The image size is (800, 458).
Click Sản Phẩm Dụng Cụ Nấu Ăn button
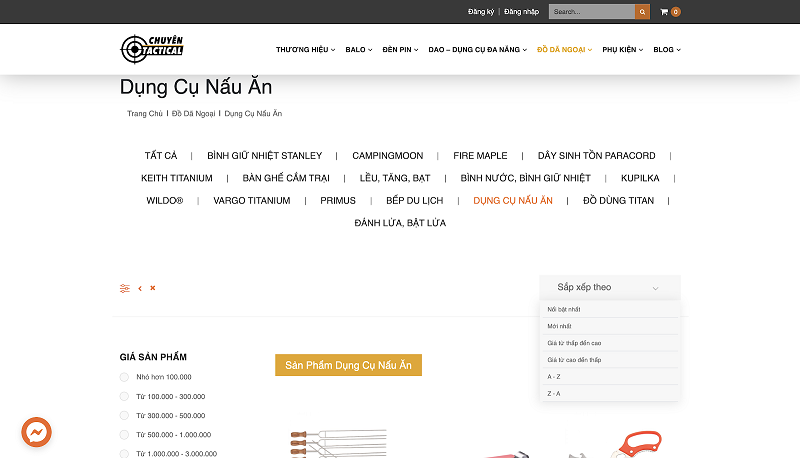pyautogui.click(x=348, y=365)
